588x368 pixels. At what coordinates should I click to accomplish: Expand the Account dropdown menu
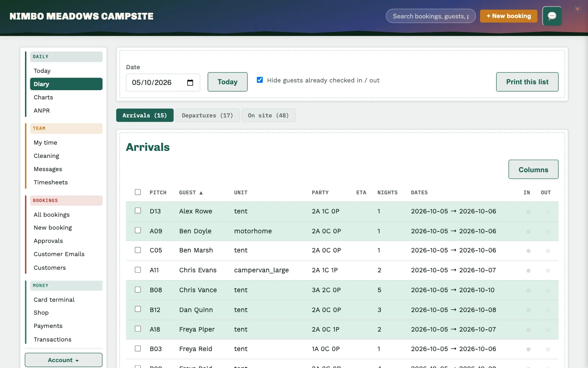point(64,360)
